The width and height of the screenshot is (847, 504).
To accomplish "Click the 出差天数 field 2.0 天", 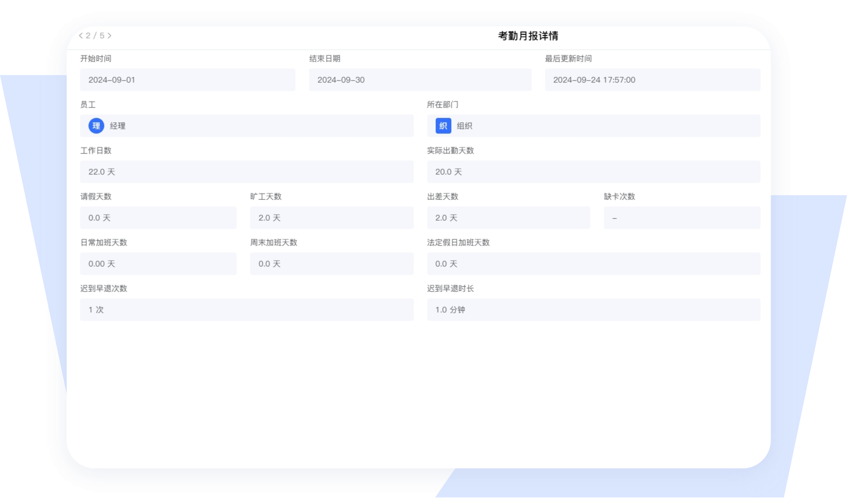I will click(509, 218).
